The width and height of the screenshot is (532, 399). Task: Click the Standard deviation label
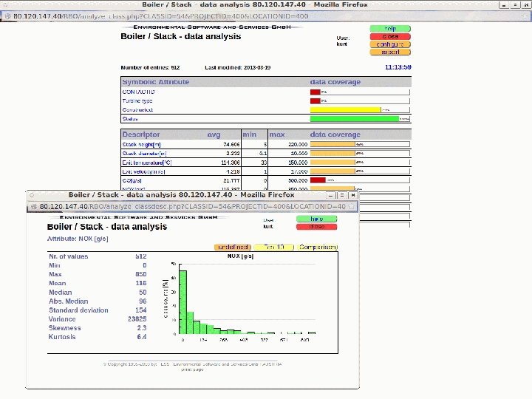click(x=78, y=310)
